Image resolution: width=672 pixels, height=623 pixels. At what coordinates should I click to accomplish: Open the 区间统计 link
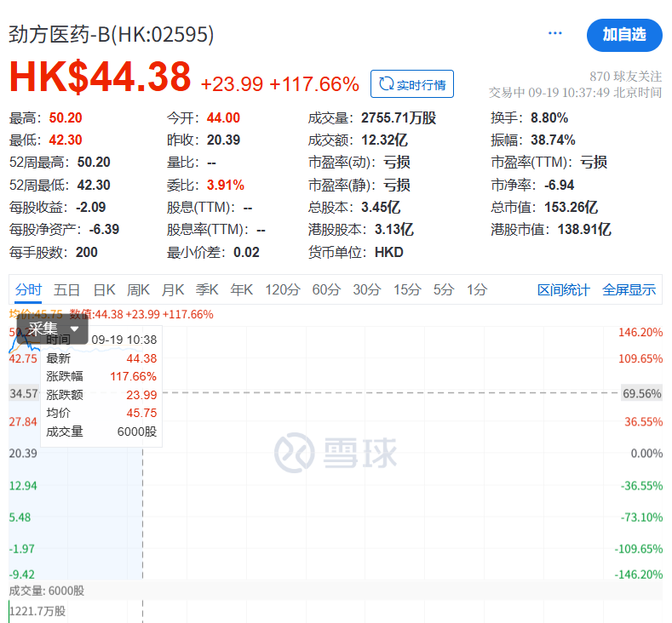pyautogui.click(x=563, y=290)
